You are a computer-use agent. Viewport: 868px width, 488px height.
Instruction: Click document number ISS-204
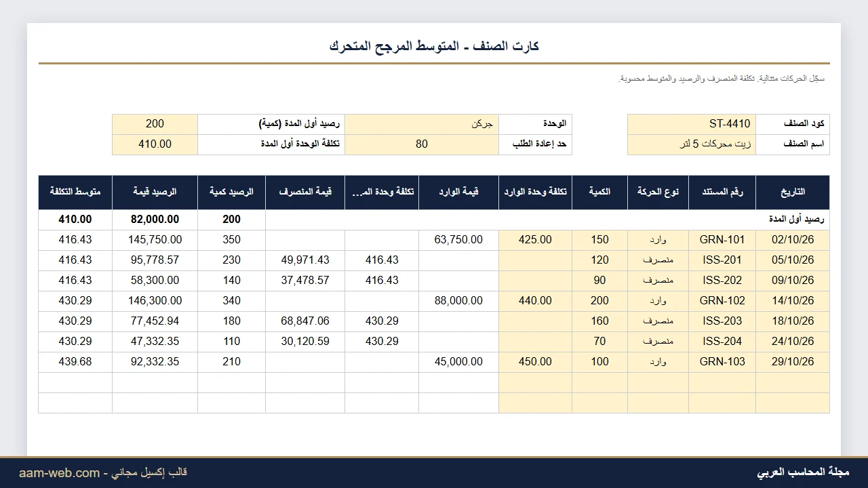click(722, 342)
